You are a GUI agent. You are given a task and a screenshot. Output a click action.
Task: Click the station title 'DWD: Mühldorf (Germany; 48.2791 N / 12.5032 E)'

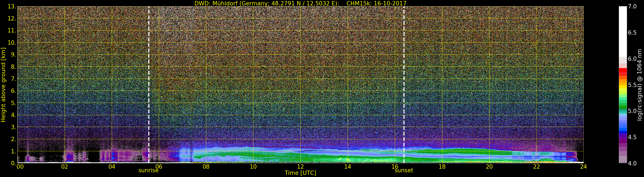pos(267,3)
